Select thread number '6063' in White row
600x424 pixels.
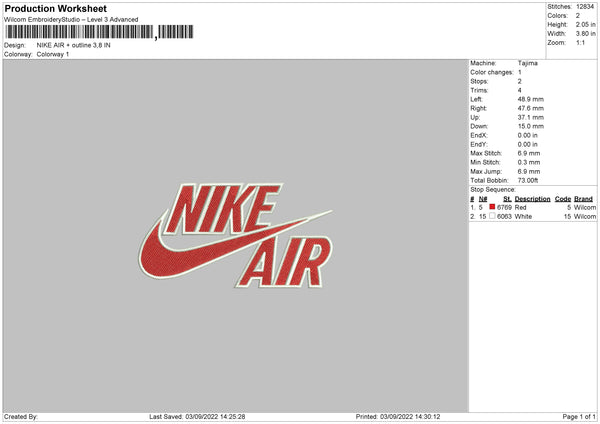click(504, 217)
